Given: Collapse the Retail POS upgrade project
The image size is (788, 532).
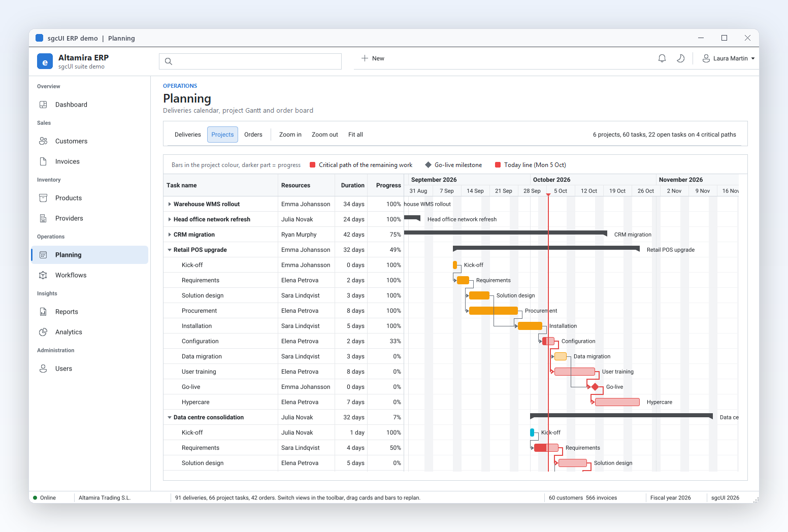Looking at the screenshot, I should [170, 250].
